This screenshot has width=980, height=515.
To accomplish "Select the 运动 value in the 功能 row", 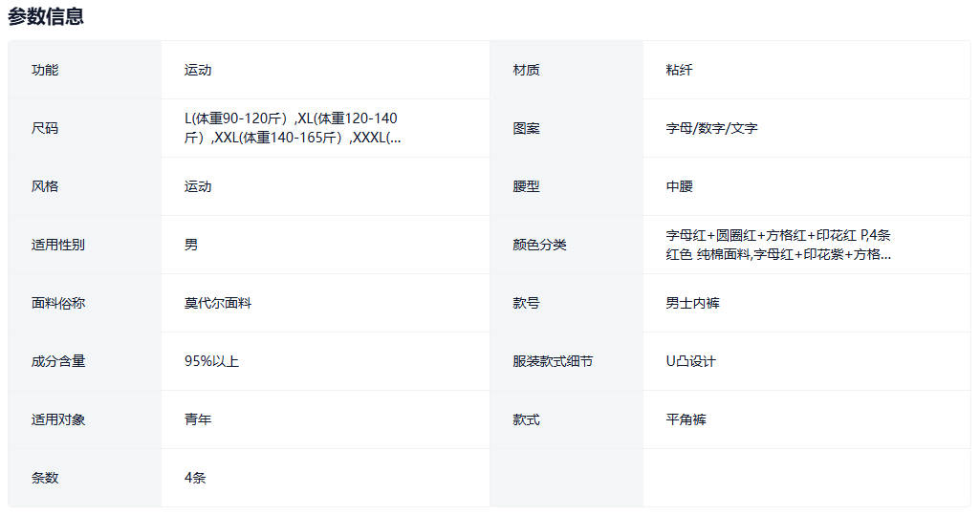I will click(198, 70).
